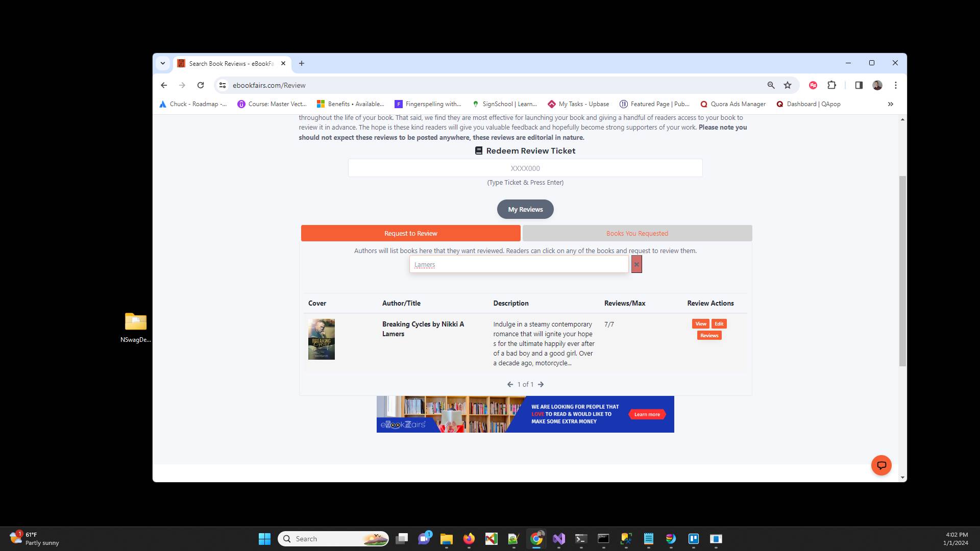Image resolution: width=980 pixels, height=551 pixels.
Task: Switch to the Books You Requested tab
Action: pyautogui.click(x=636, y=233)
